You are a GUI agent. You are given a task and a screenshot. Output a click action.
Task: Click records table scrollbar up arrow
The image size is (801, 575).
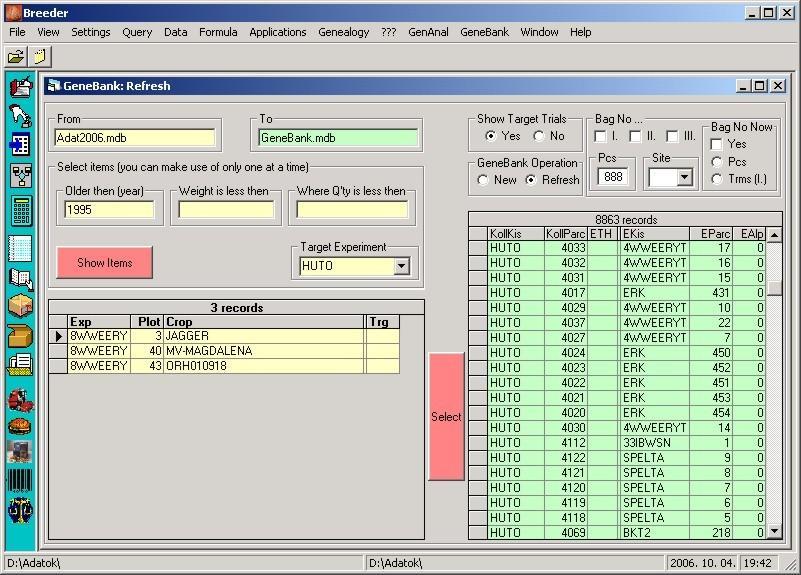click(x=774, y=235)
